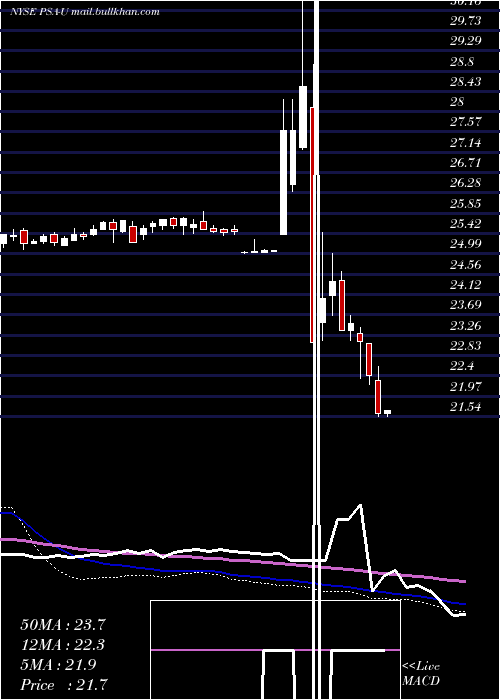Select the 22.4 price axis label
500x700 pixels.
pyautogui.click(x=462, y=366)
